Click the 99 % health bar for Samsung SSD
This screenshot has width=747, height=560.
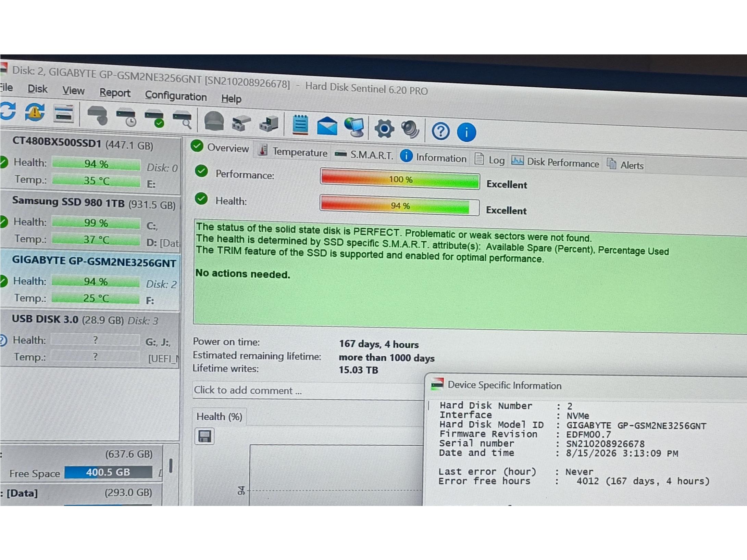(96, 223)
